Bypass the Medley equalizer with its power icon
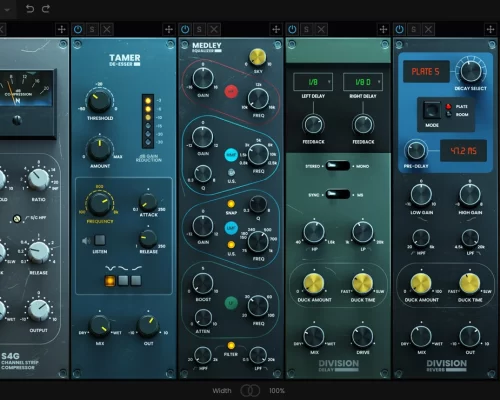Viewport: 500px width, 400px height. pos(185,29)
